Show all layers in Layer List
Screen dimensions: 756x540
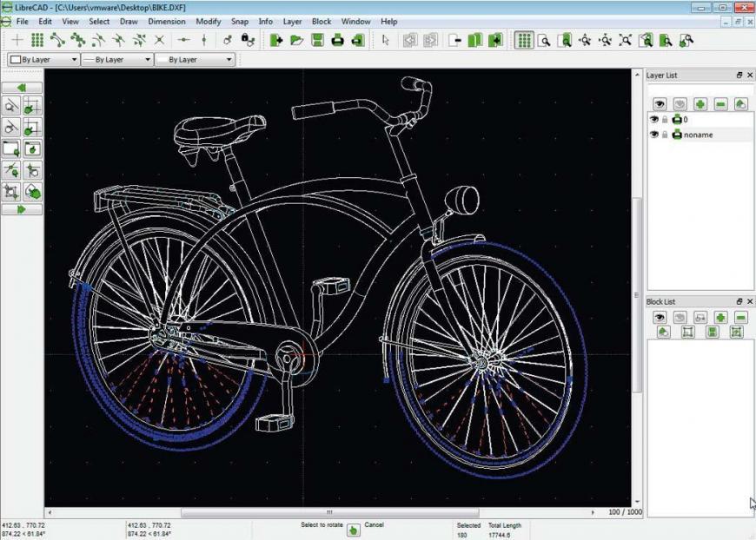(x=660, y=103)
